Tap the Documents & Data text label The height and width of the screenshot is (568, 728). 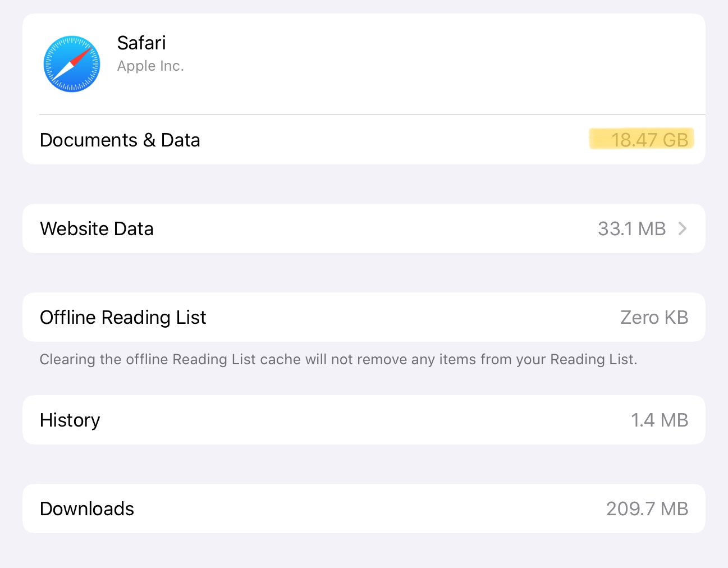click(120, 140)
